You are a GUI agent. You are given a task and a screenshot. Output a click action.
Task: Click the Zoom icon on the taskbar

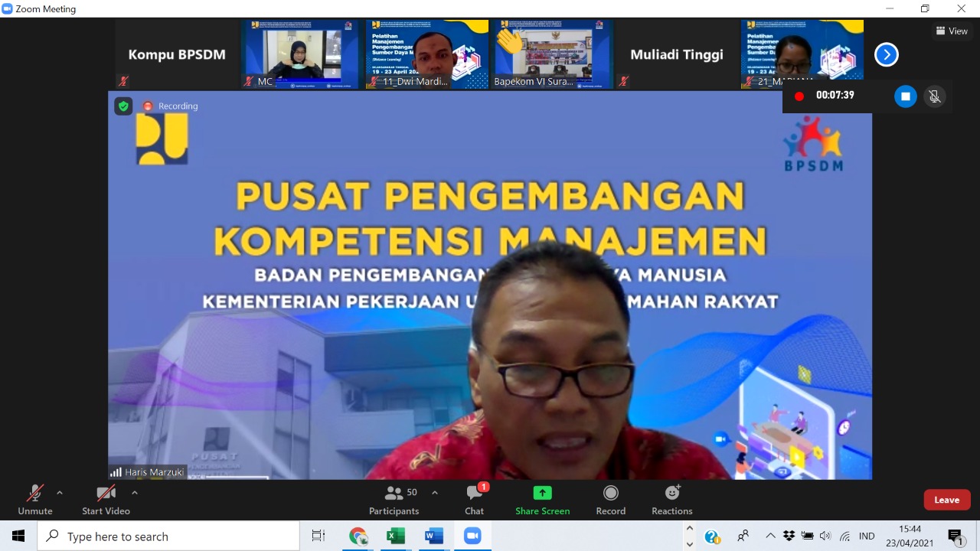coord(472,536)
